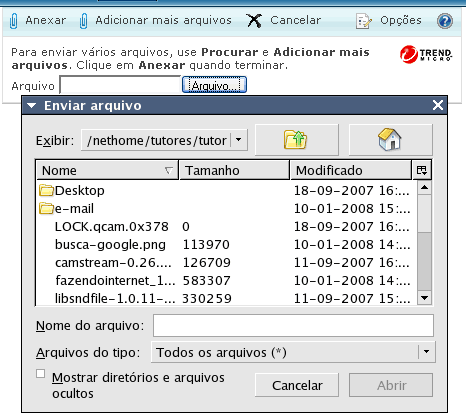Click the file list scrollbar up arrow
Image resolution: width=466 pixels, height=413 pixels.
(424, 188)
